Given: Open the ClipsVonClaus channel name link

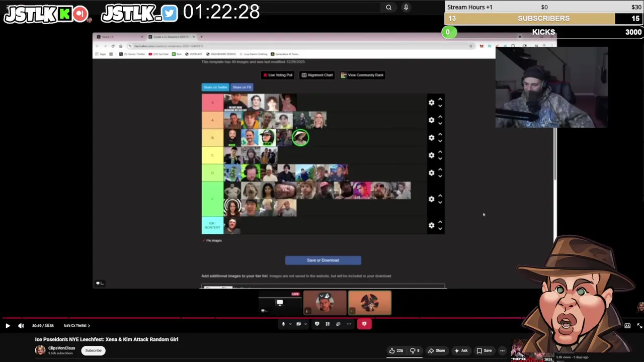Looking at the screenshot, I should pyautogui.click(x=61, y=348).
